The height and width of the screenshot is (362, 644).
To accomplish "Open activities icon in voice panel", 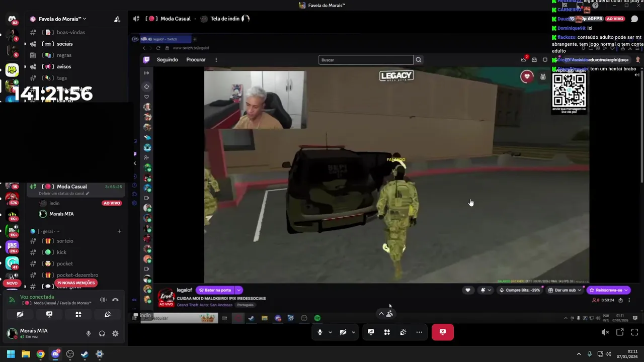I will [78, 314].
